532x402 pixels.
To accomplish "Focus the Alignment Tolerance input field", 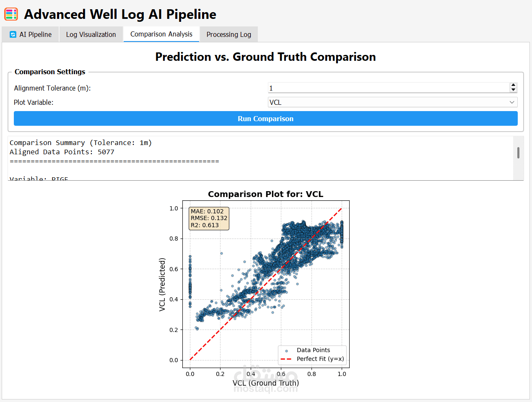I will coord(388,88).
